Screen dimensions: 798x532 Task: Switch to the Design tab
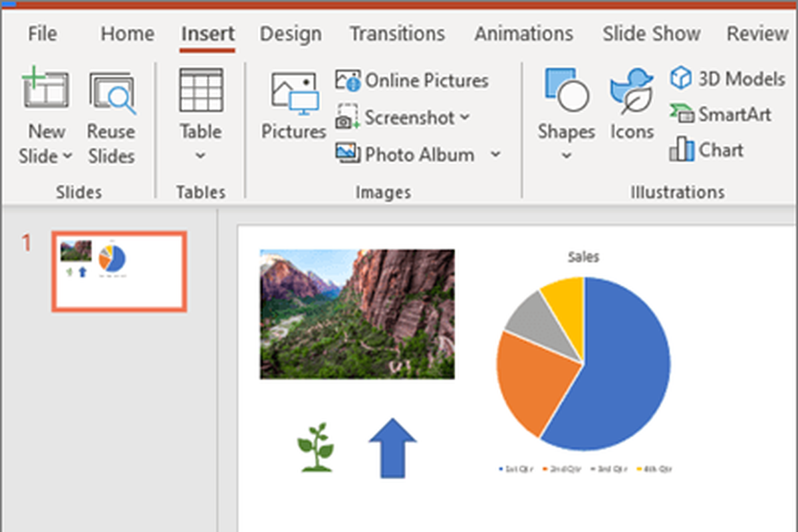point(289,33)
